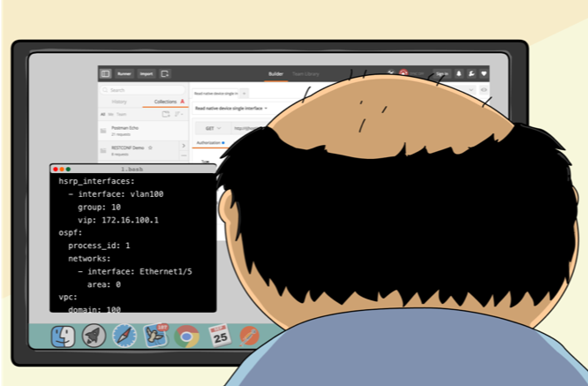Launch Safari compass icon in dock
The width and height of the screenshot is (588, 386).
(x=124, y=336)
